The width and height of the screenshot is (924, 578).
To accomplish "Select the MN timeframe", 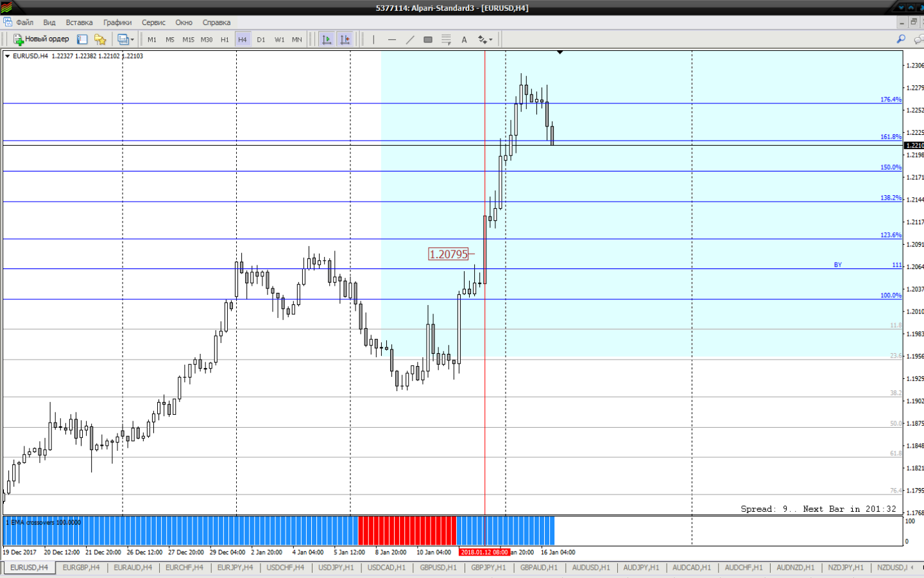I will [x=297, y=40].
